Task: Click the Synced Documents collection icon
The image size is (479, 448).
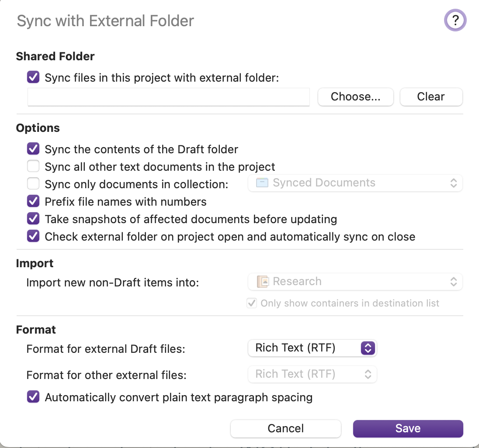Action: tap(262, 183)
